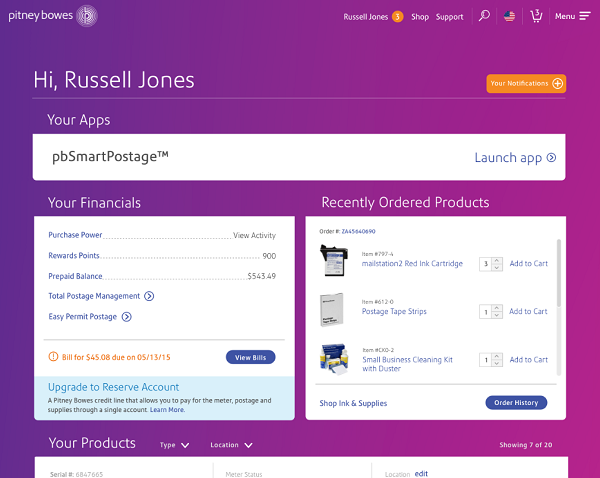Open order number ZA45640690
This screenshot has height=478, width=600.
coord(359,232)
